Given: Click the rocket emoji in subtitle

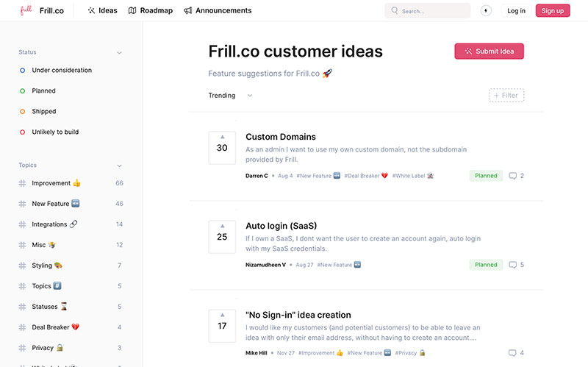Looking at the screenshot, I should point(327,73).
